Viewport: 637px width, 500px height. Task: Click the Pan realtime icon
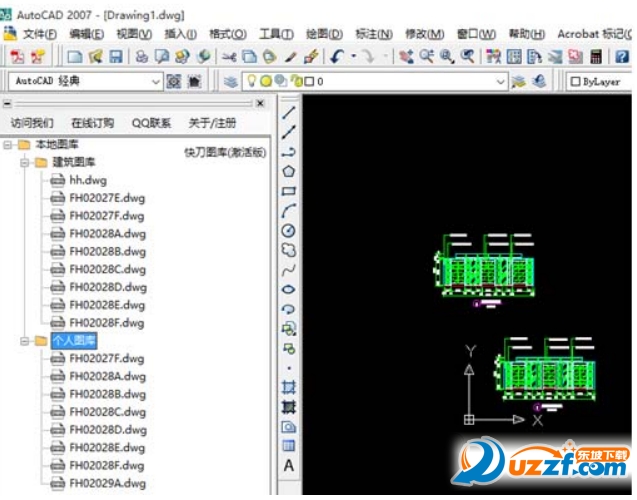click(x=406, y=56)
